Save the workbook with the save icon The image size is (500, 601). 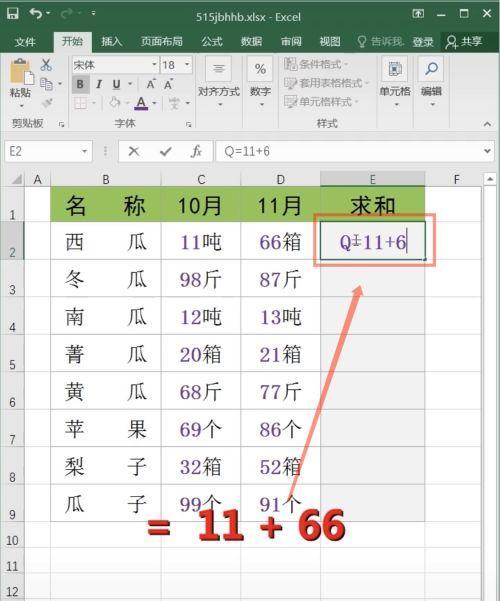pyautogui.click(x=13, y=14)
